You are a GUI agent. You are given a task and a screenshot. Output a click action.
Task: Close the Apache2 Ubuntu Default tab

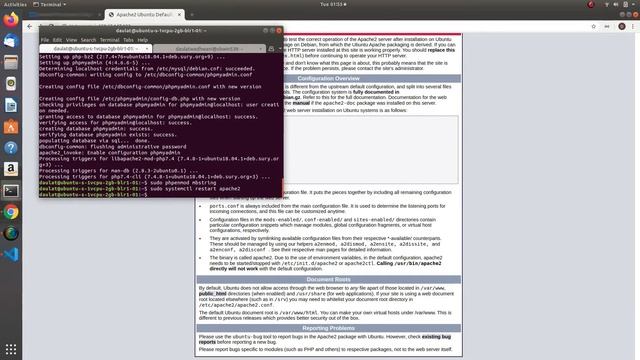click(x=179, y=15)
